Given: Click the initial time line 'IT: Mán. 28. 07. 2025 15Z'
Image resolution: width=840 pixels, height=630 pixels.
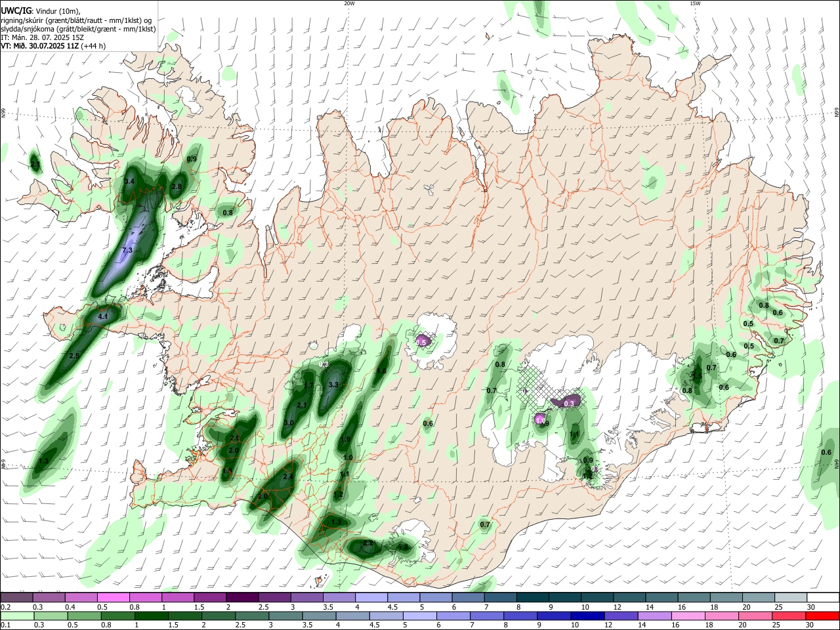Looking at the screenshot, I should point(43,37).
